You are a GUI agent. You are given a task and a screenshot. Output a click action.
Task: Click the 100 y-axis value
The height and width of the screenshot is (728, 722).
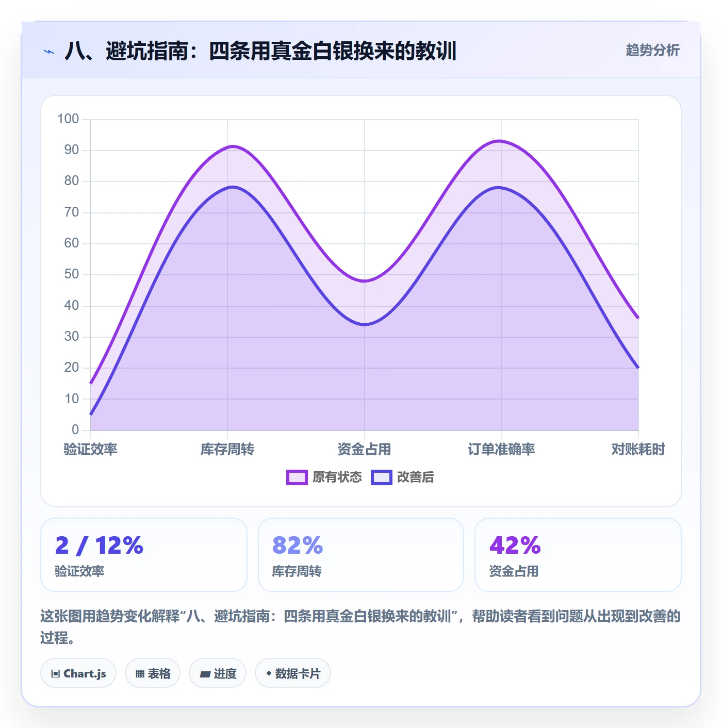tap(68, 119)
